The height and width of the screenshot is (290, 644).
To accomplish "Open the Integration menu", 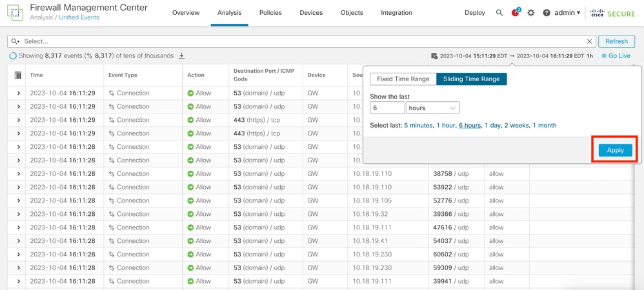I will (x=396, y=13).
